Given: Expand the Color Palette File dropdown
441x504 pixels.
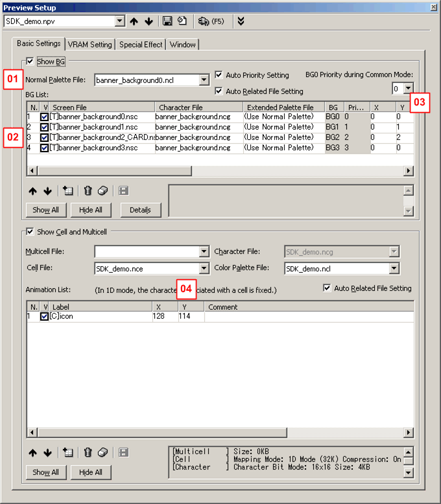Looking at the screenshot, I should (x=394, y=268).
